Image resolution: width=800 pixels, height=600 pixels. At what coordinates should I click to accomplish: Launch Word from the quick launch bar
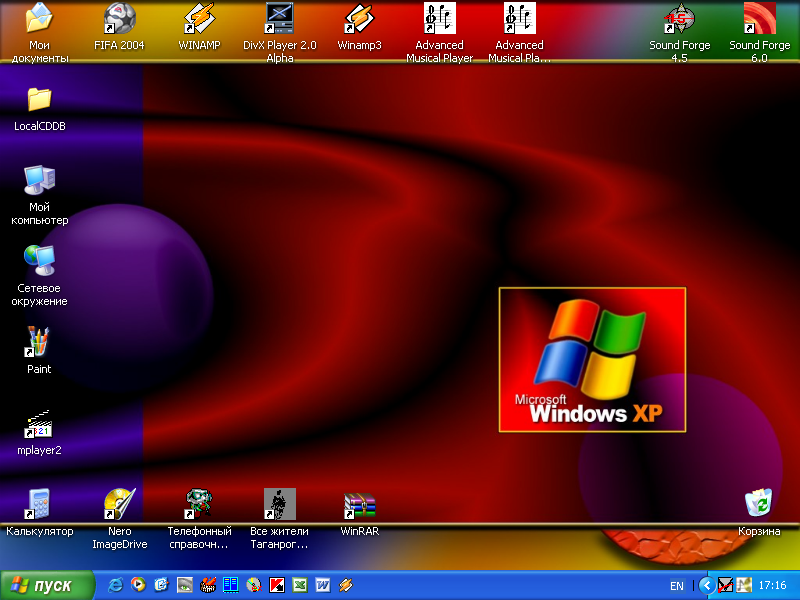point(322,585)
